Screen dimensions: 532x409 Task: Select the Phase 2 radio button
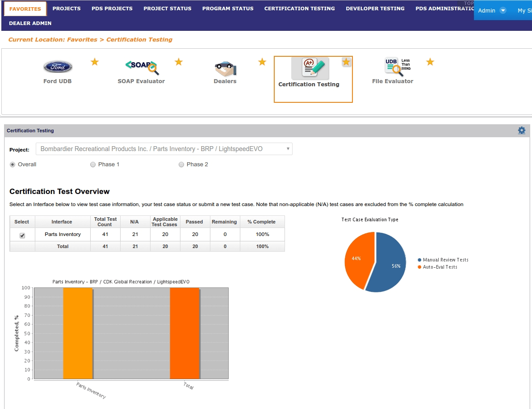tap(181, 164)
